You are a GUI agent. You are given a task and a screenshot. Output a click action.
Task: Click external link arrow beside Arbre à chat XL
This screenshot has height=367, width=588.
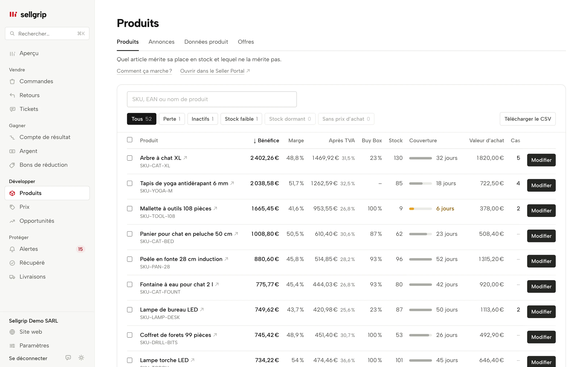tap(185, 158)
